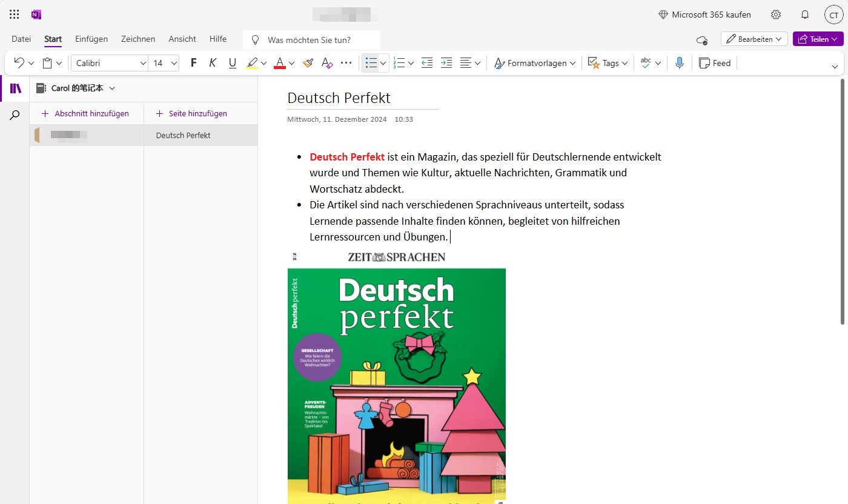
Task: Open notebook search with the magnifier icon
Action: pos(16,115)
